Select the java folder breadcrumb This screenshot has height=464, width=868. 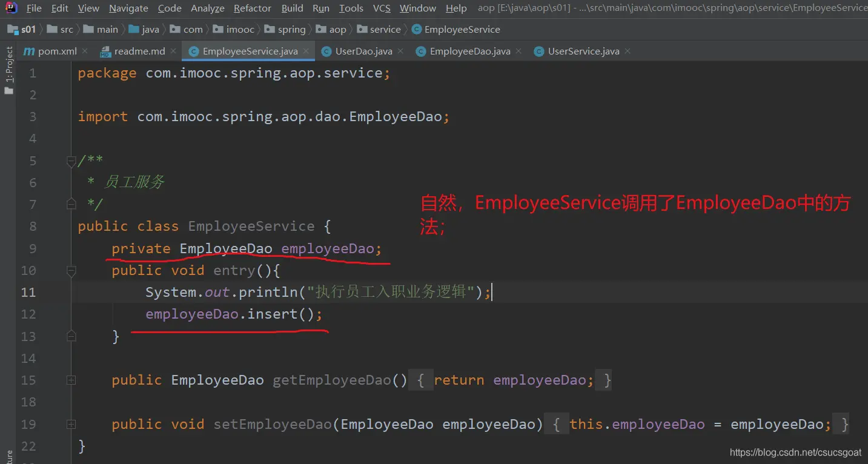144,29
